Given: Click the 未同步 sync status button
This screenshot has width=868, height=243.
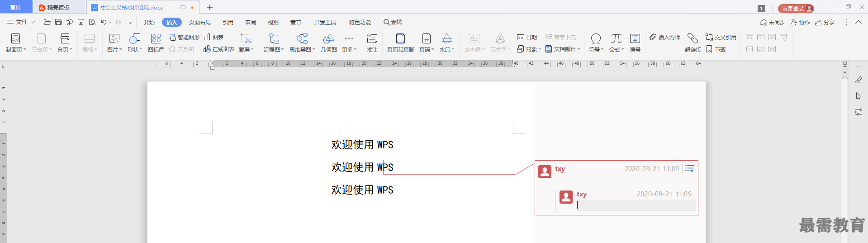Looking at the screenshot, I should pos(773,22).
